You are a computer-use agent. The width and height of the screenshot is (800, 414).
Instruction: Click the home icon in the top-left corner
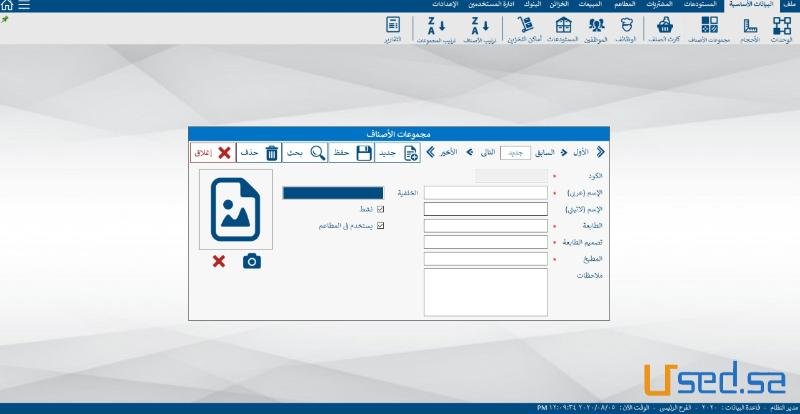[7, 5]
